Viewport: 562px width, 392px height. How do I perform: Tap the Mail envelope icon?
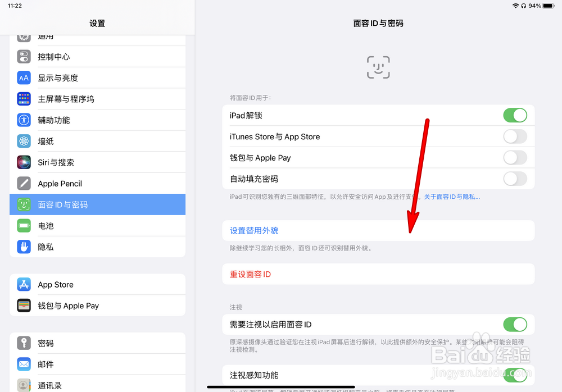(24, 364)
